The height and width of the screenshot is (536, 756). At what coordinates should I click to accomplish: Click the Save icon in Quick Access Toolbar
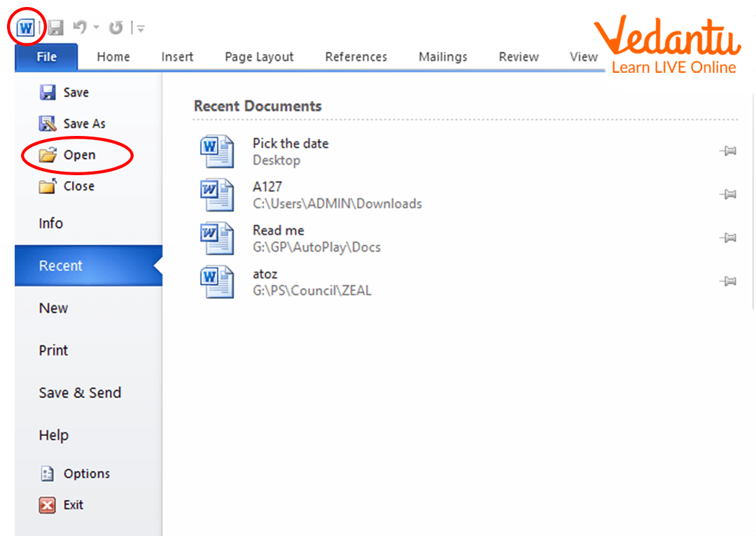click(x=56, y=28)
